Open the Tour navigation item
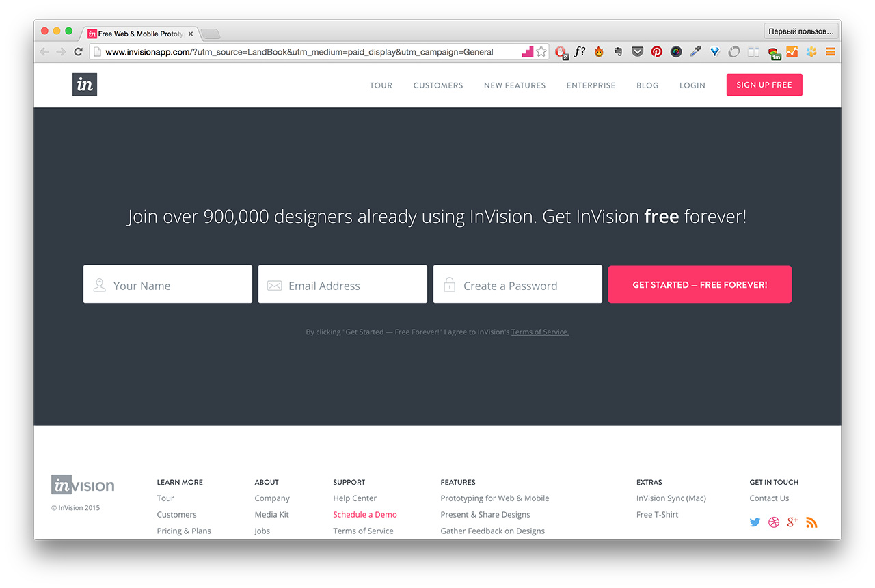Screen dimensions: 875x588 [x=381, y=85]
